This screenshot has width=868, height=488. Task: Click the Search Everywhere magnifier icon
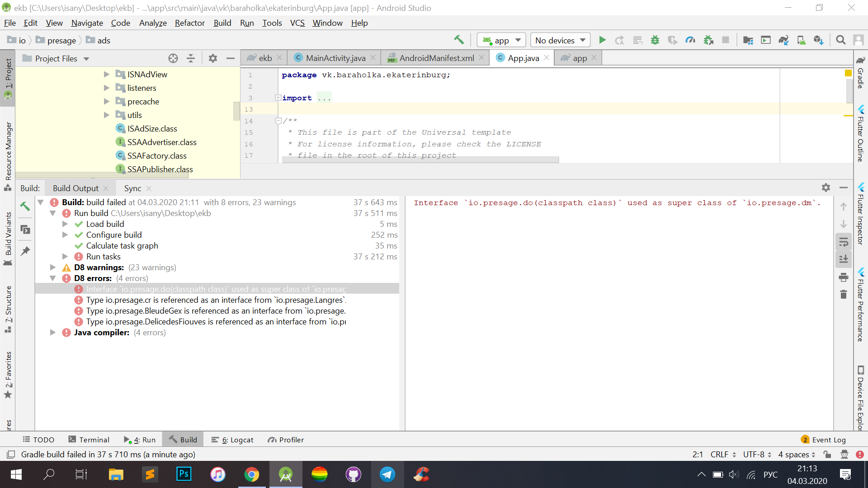pos(841,40)
